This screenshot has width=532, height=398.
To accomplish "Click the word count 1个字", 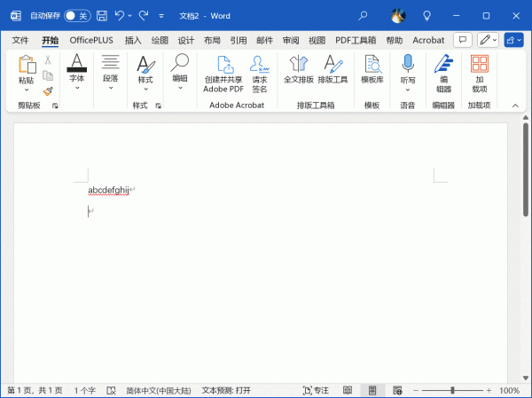I will click(x=85, y=391).
